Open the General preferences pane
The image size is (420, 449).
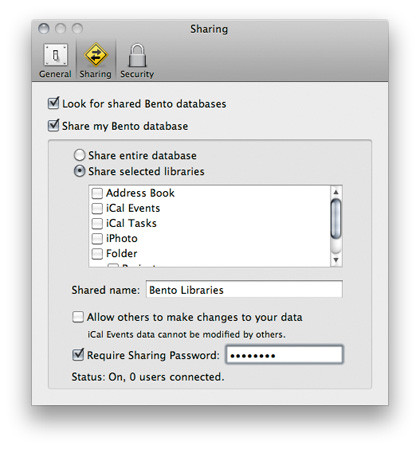(55, 61)
